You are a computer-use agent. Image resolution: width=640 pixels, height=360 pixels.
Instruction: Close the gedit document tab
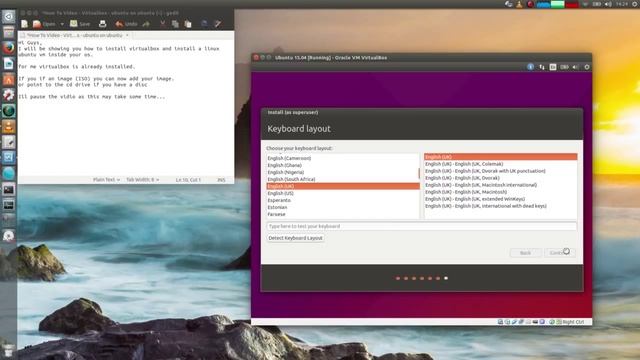coord(127,36)
